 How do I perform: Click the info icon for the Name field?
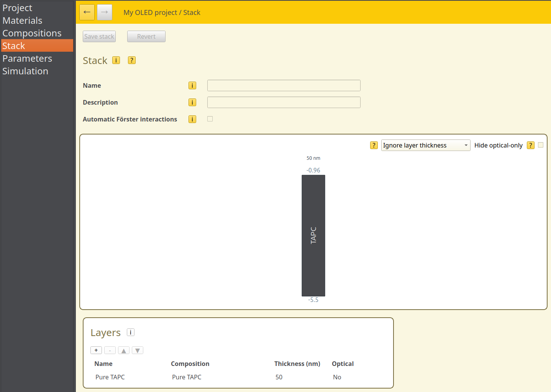click(x=192, y=85)
